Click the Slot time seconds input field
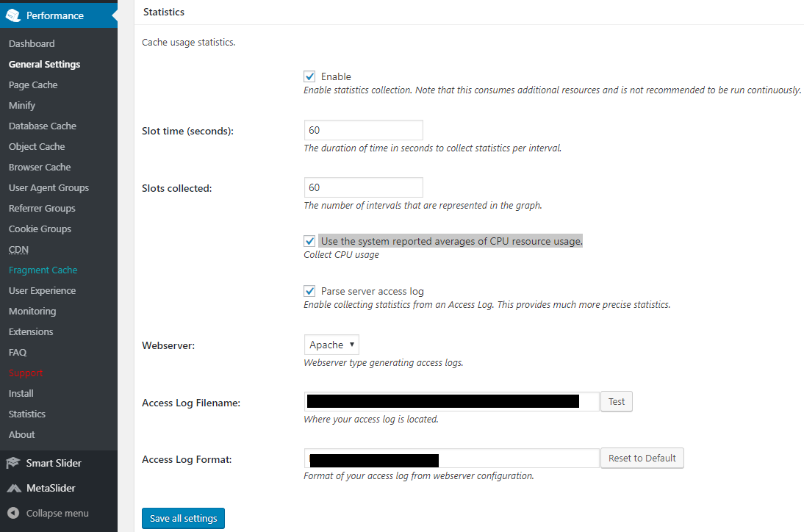Viewport: 804px width, 532px height. coord(364,130)
